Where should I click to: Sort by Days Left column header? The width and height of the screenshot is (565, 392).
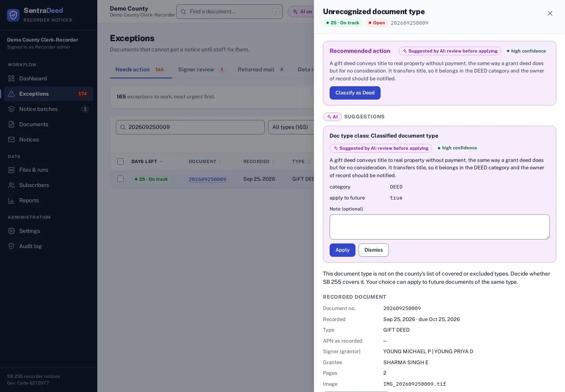[x=147, y=162]
